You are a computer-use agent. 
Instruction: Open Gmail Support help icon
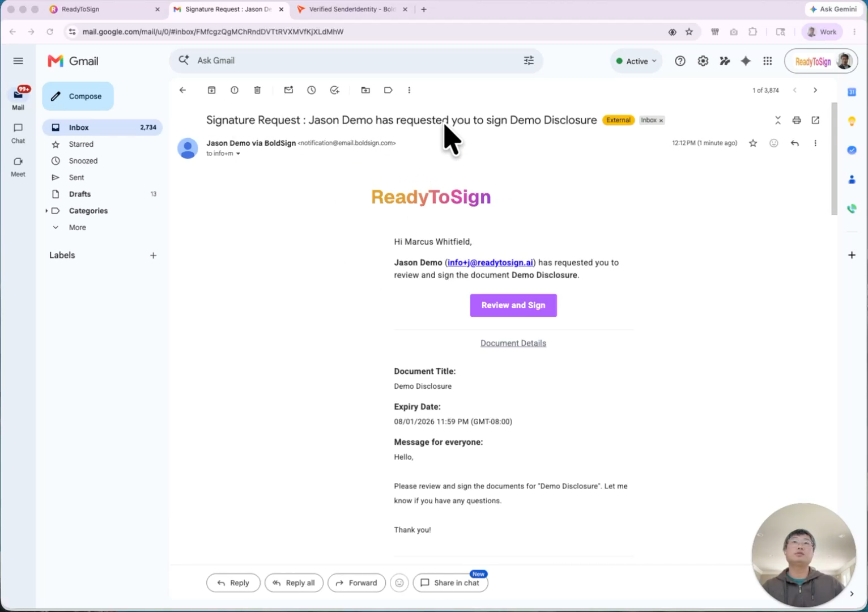click(680, 61)
